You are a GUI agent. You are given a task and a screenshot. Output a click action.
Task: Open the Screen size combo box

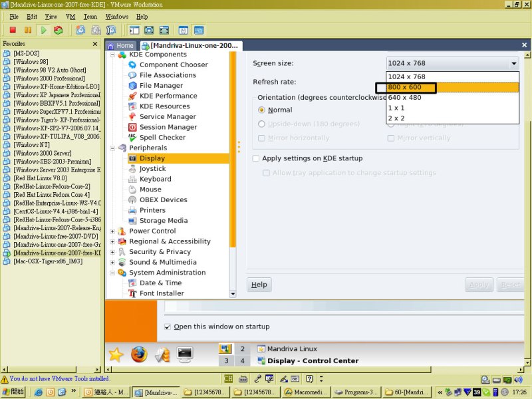[453, 63]
